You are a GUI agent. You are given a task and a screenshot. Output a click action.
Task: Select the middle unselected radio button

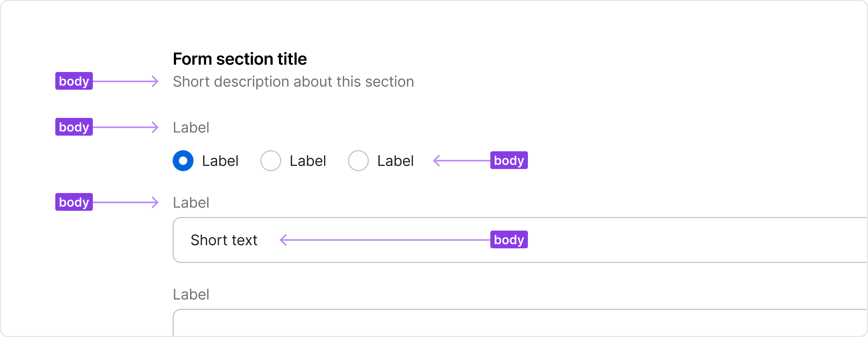point(271,161)
